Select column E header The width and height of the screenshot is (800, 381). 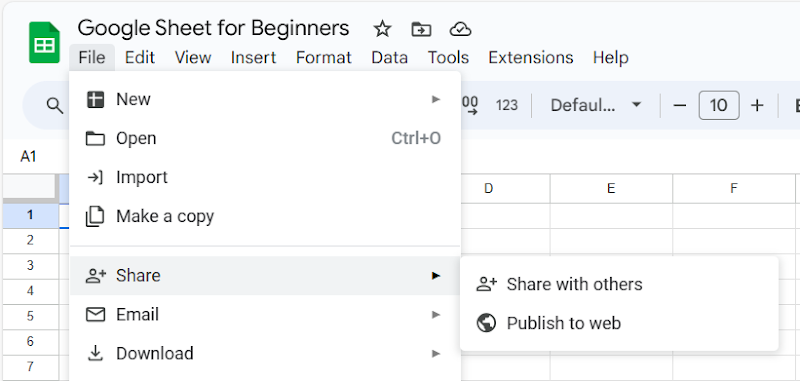(x=611, y=189)
